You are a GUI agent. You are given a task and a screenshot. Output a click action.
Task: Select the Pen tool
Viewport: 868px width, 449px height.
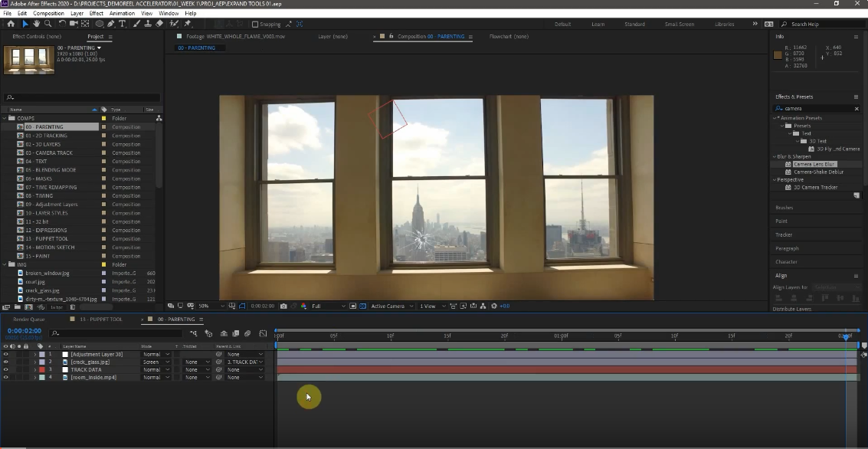(111, 24)
